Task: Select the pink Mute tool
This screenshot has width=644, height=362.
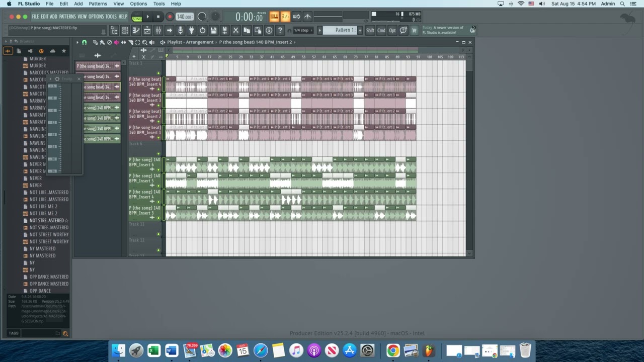Action: (117, 43)
